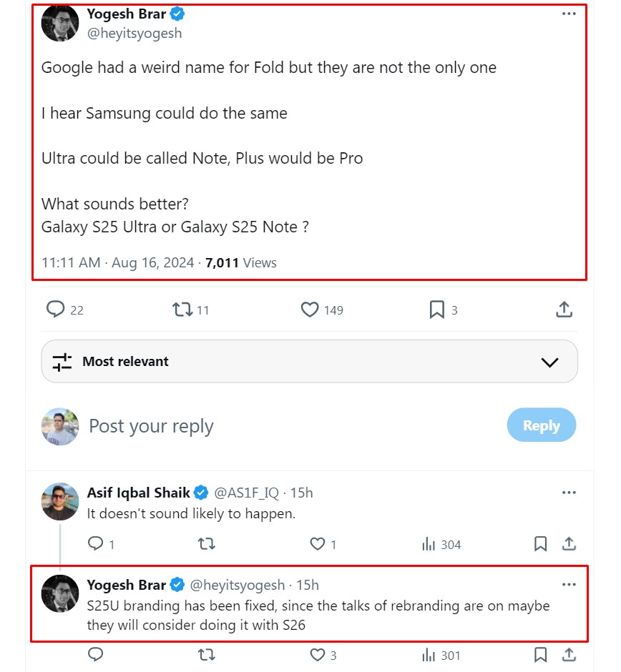Viewport: 621px width, 672px height.
Task: Open Asif Iqbal Shaik's profile name
Action: point(139,493)
